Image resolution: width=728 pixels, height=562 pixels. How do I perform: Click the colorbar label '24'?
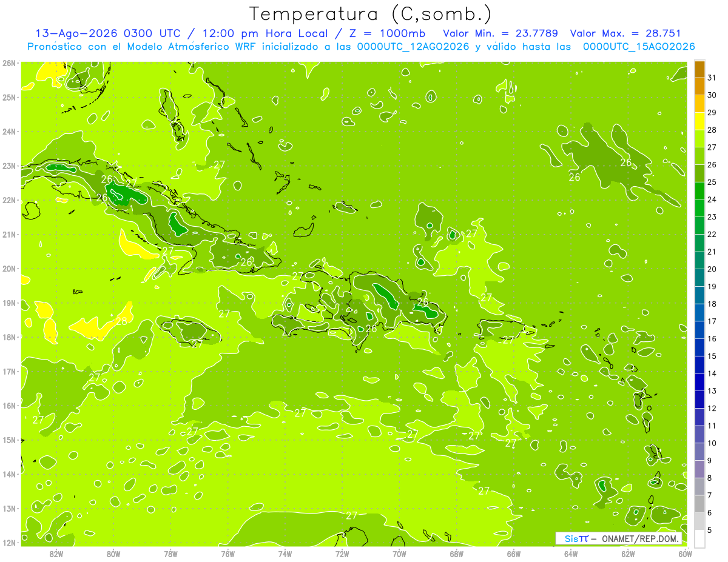click(712, 199)
